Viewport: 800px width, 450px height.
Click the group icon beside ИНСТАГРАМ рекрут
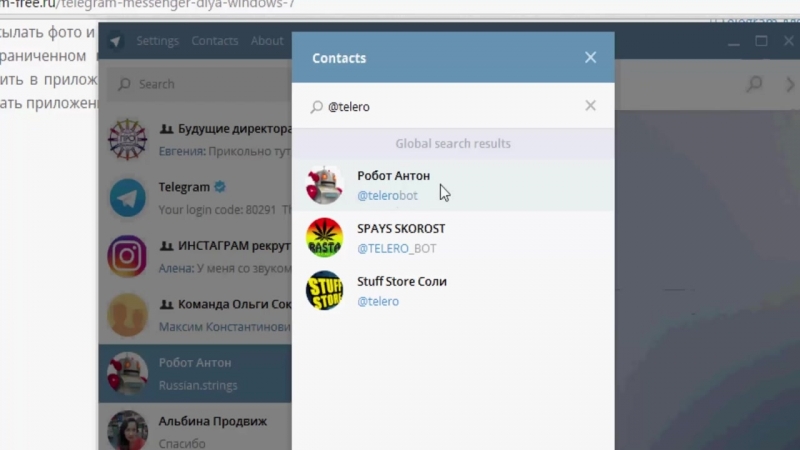click(x=166, y=246)
